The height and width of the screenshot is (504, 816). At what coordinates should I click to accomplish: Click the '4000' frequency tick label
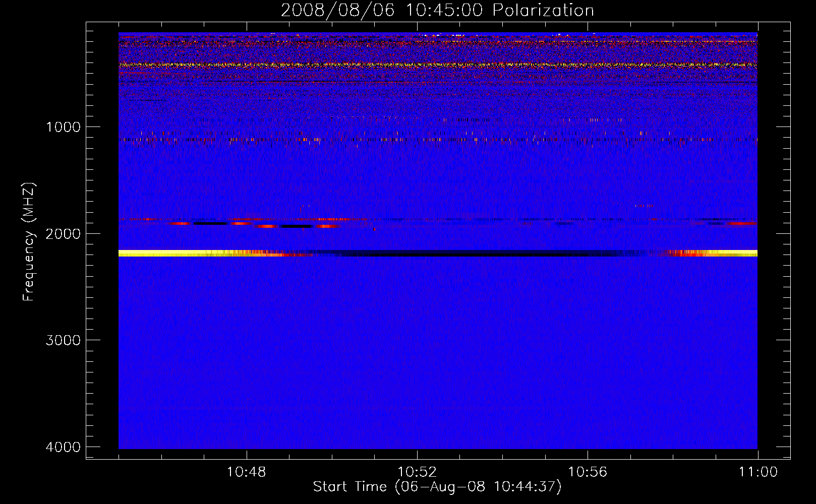63,447
